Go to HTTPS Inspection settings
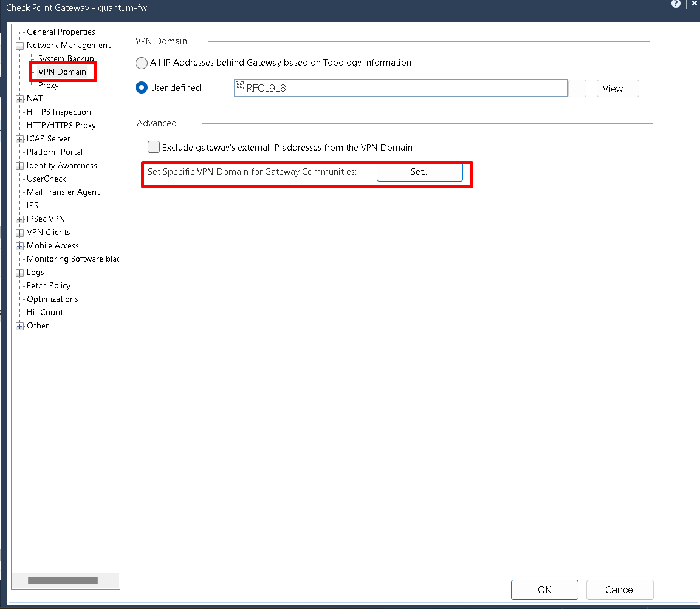This screenshot has height=609, width=700. coord(58,112)
